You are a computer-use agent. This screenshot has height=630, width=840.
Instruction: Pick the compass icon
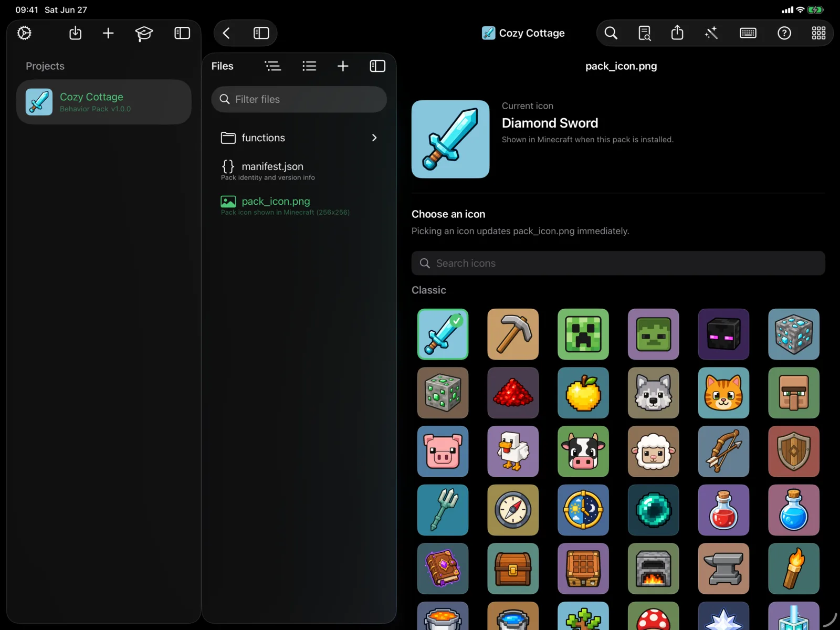click(513, 510)
